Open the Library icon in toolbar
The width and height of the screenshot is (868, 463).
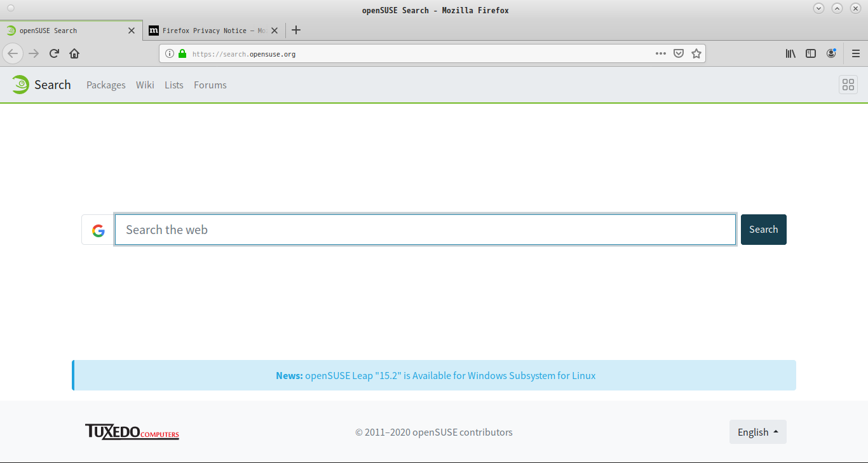pyautogui.click(x=790, y=53)
